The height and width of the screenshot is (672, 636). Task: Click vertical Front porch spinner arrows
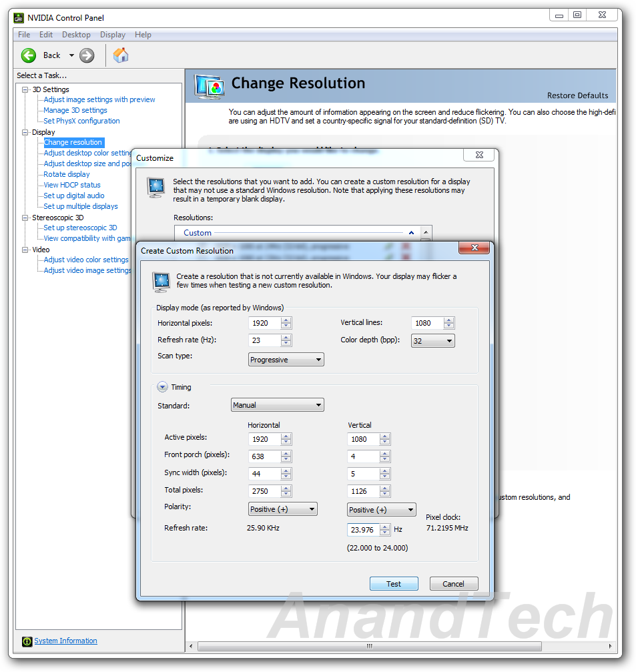coord(384,456)
